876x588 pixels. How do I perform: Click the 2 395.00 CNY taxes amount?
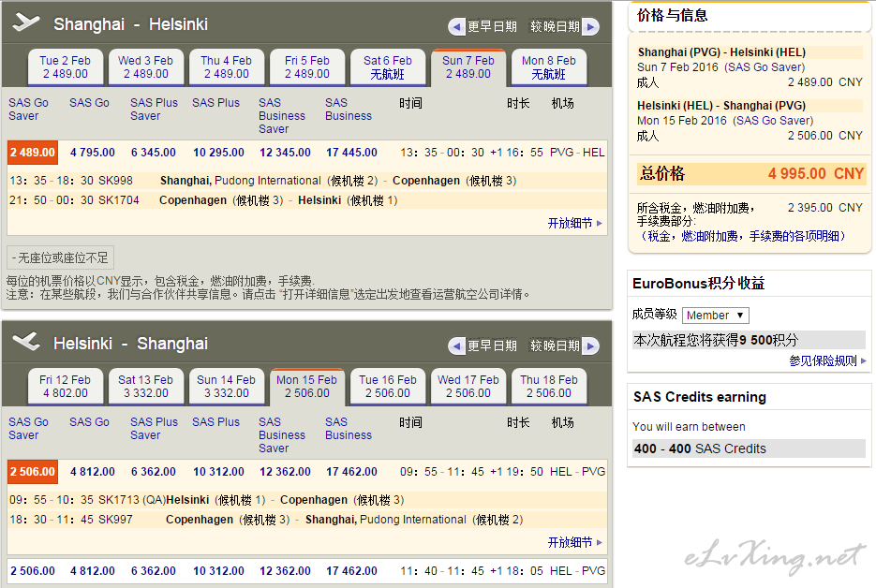[825, 208]
